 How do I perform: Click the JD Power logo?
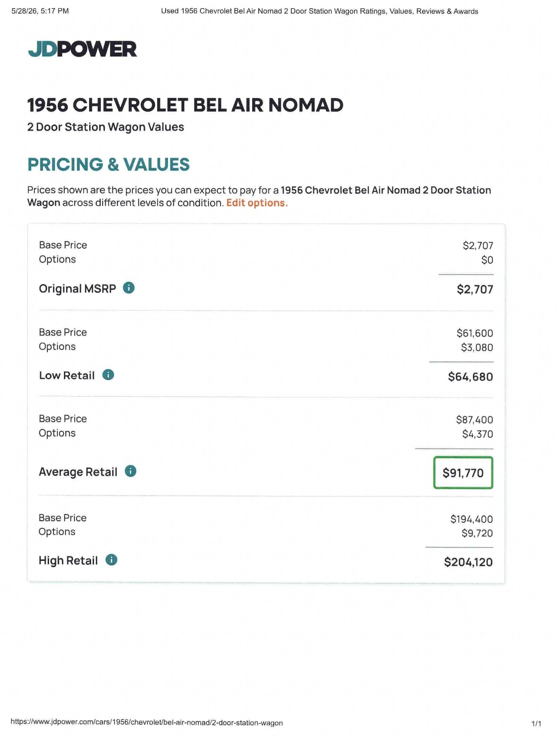tap(82, 49)
